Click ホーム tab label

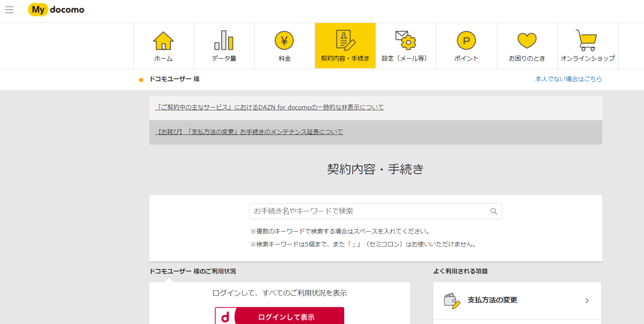pos(163,59)
